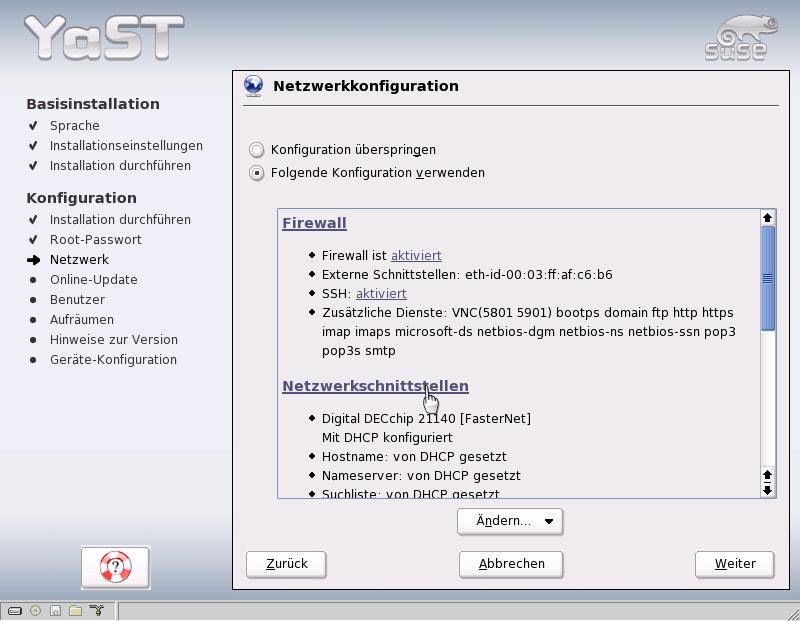The height and width of the screenshot is (621, 800).
Task: Click the Abbrechen button
Action: (511, 564)
